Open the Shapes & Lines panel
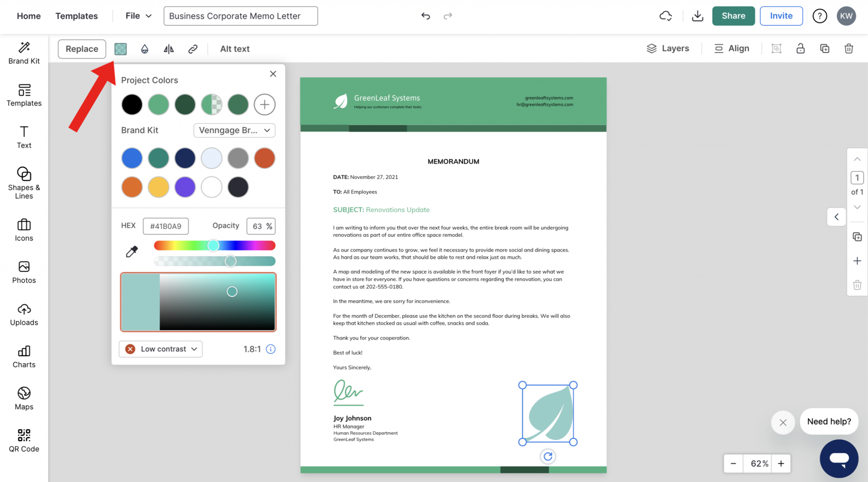The image size is (868, 482). [24, 183]
